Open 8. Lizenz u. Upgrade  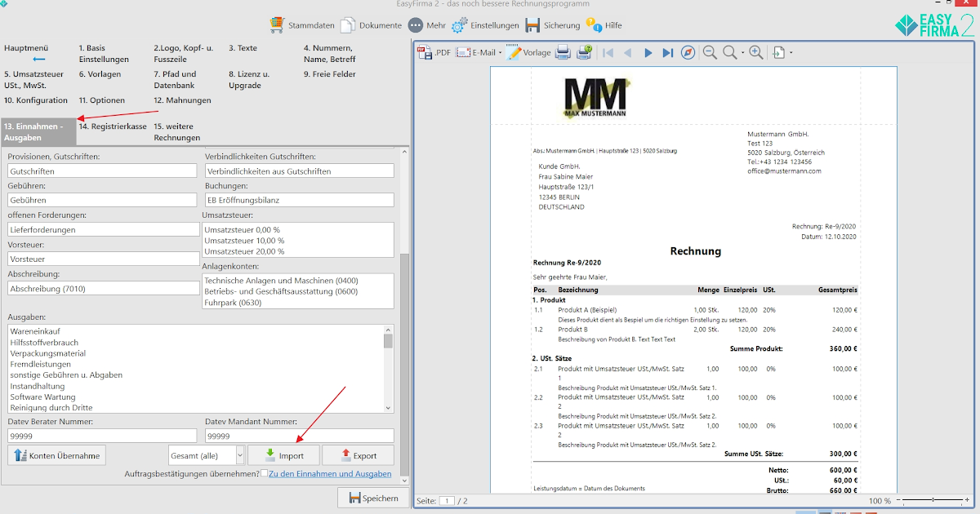coord(249,79)
